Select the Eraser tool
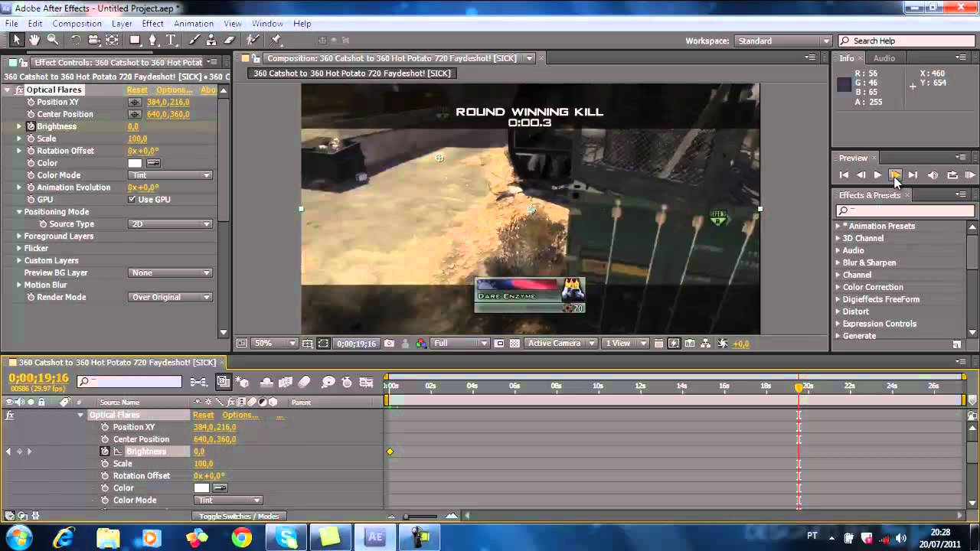The height and width of the screenshot is (551, 980). click(x=230, y=40)
